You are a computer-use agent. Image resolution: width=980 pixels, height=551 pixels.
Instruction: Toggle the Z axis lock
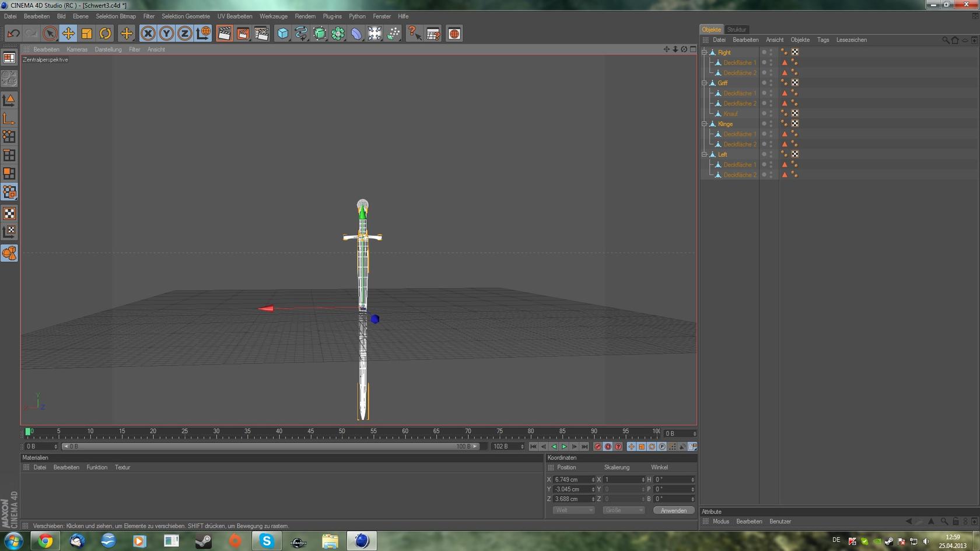(x=184, y=34)
